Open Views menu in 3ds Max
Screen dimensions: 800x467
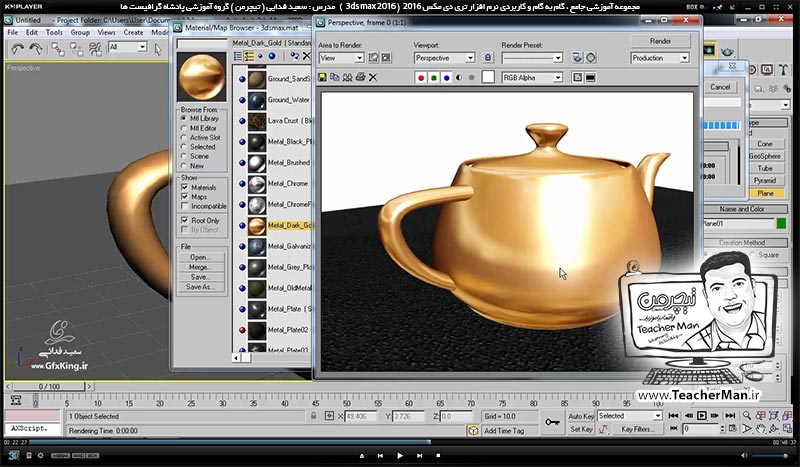point(106,32)
